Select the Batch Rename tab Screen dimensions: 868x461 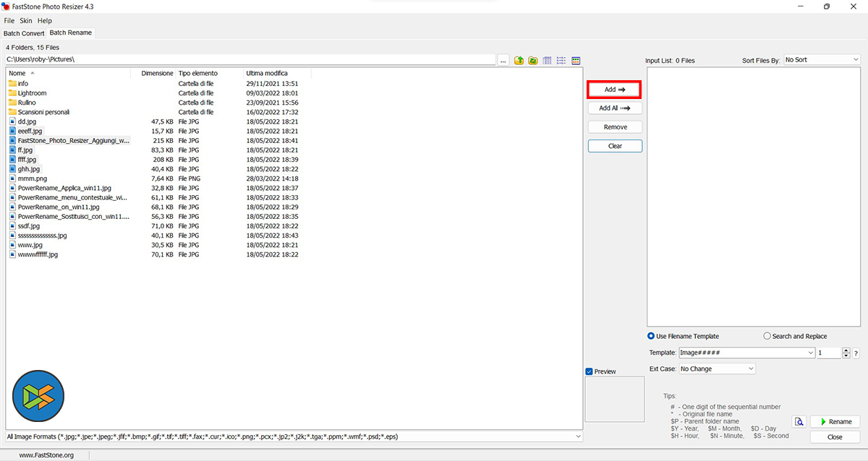(70, 33)
